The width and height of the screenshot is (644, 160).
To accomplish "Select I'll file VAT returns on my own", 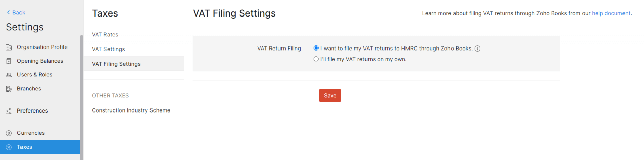I will (316, 59).
